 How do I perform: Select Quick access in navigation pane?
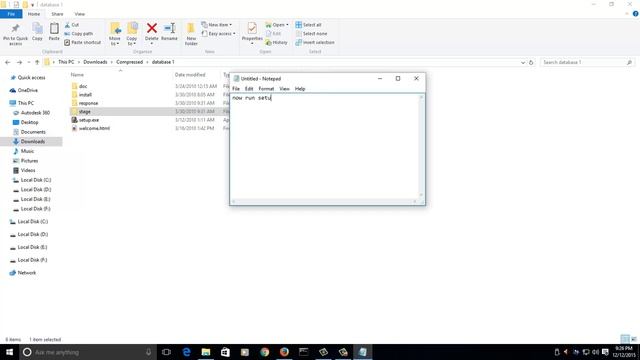[31, 78]
